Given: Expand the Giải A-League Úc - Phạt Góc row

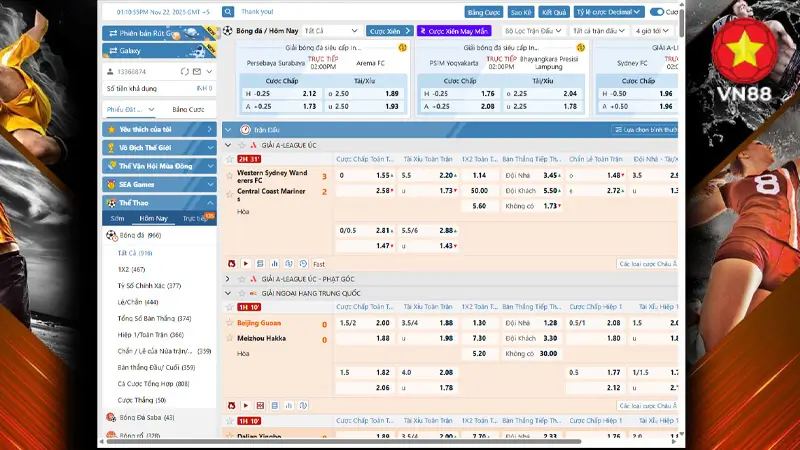Looking at the screenshot, I should click(228, 279).
